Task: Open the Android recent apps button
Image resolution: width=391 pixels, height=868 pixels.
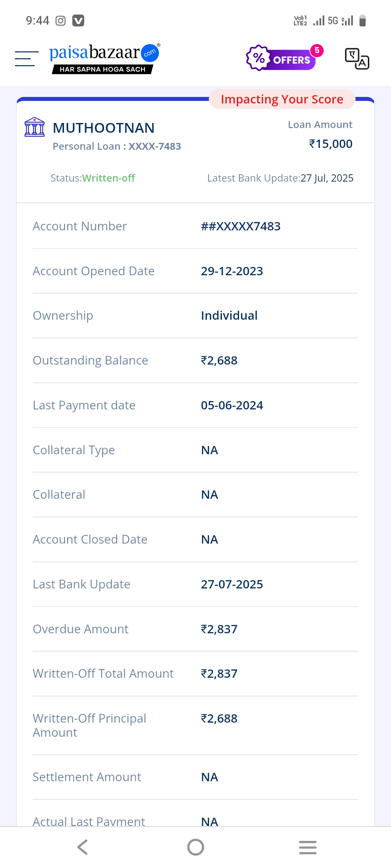Action: [308, 847]
